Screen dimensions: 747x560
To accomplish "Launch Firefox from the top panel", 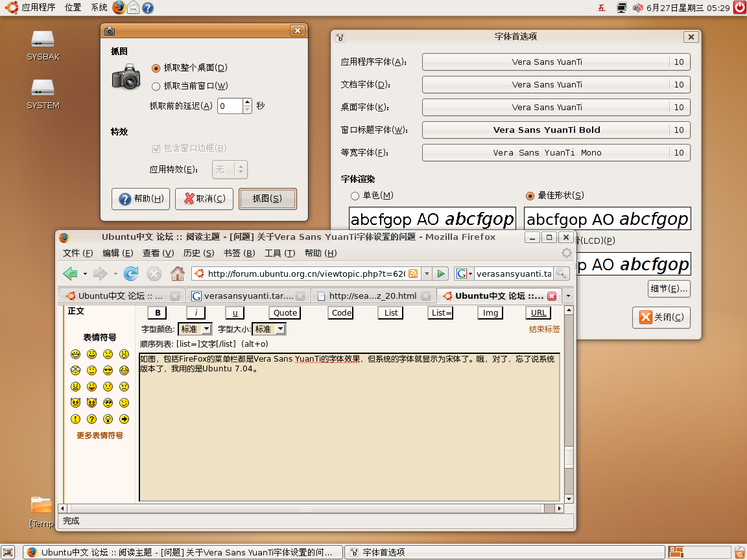I will point(119,8).
